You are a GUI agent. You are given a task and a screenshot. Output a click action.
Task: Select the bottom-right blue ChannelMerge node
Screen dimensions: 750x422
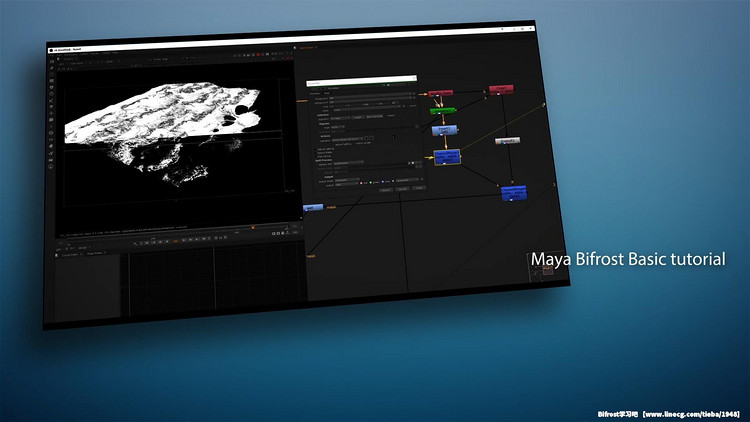tap(514, 193)
